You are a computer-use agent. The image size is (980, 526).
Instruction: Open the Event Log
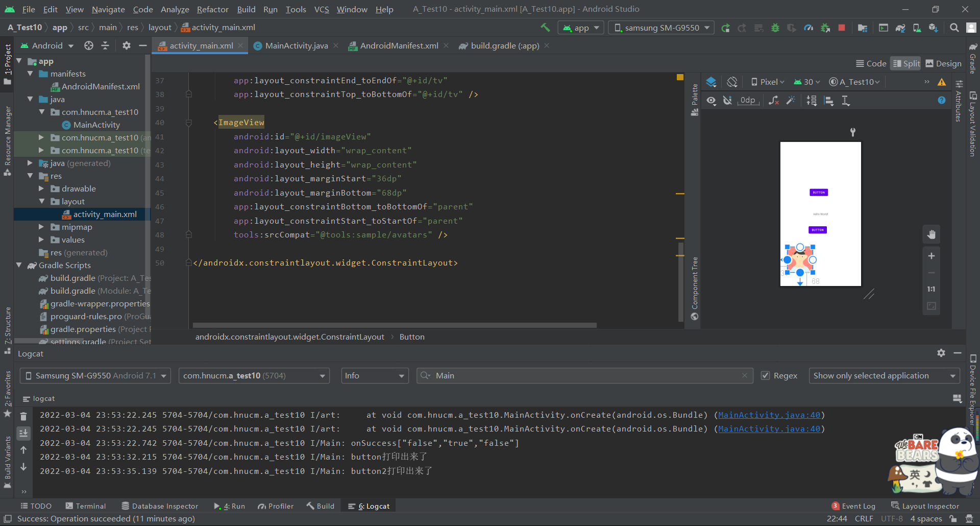tap(853, 506)
